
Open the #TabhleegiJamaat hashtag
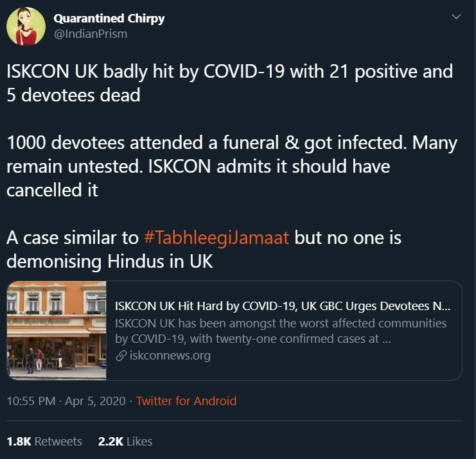[216, 238]
